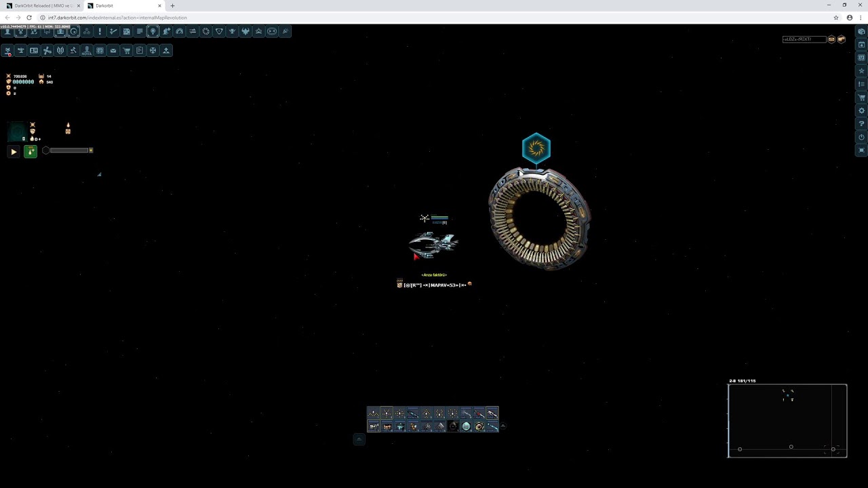The height and width of the screenshot is (488, 868).
Task: Open the ID card profile icon
Action: [34, 50]
